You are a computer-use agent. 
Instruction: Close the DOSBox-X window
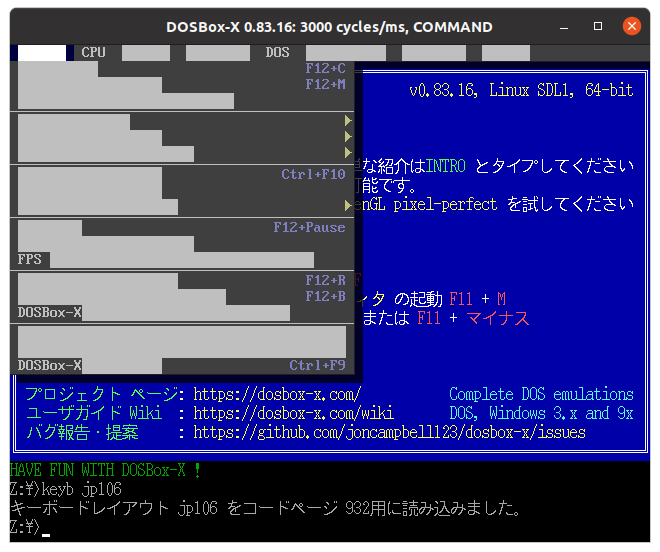[x=631, y=26]
